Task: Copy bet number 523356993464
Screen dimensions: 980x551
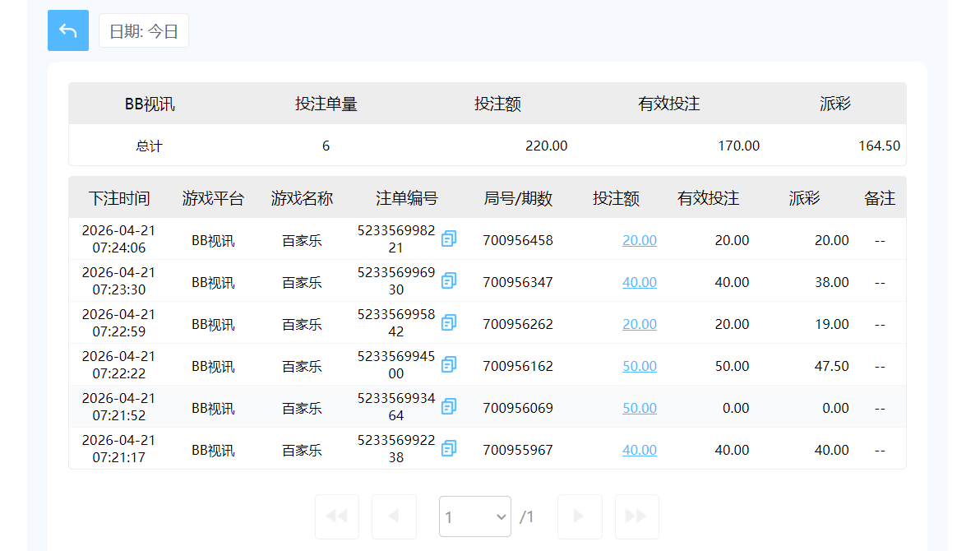Action: coord(449,406)
